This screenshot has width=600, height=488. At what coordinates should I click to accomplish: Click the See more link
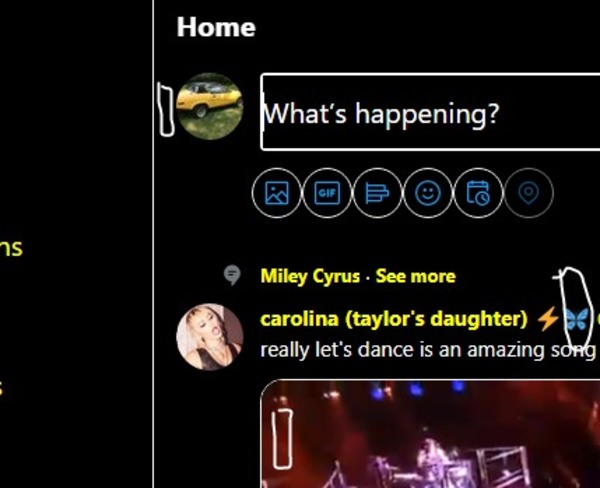pos(416,276)
